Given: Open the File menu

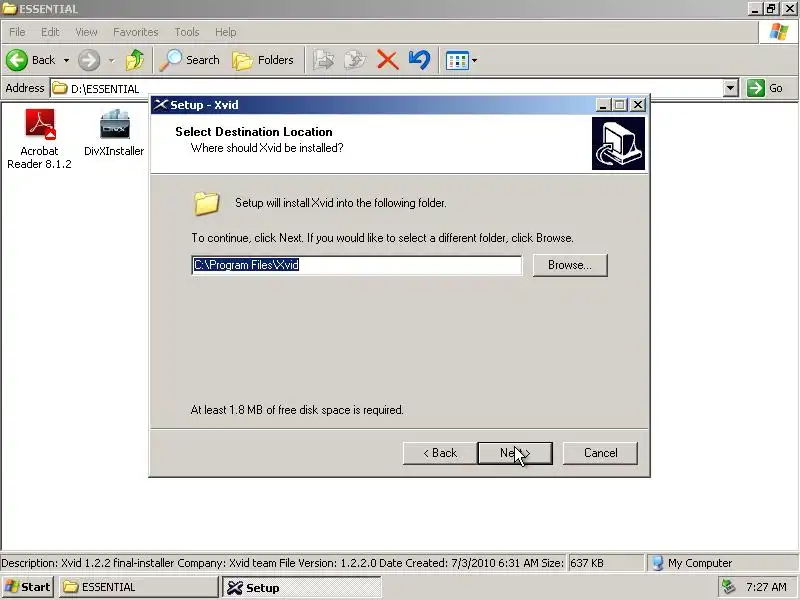Looking at the screenshot, I should 17,32.
